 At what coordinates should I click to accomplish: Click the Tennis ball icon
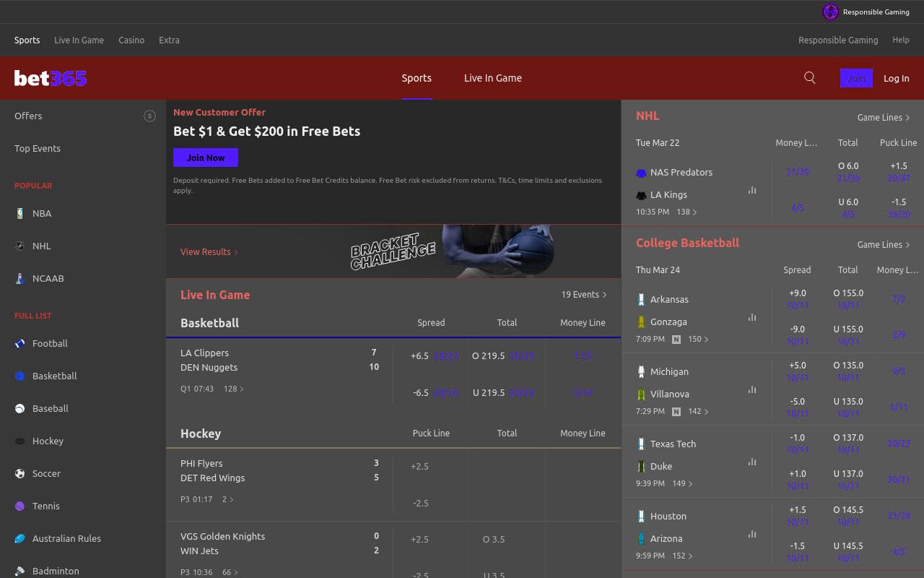click(x=20, y=506)
